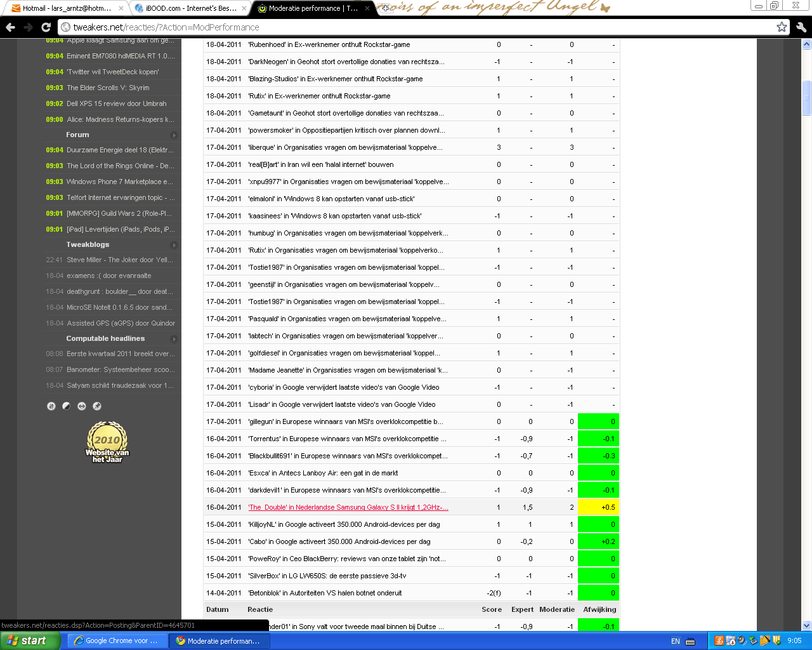Open the orange Java tray icon
The image size is (812, 650).
coord(719,641)
